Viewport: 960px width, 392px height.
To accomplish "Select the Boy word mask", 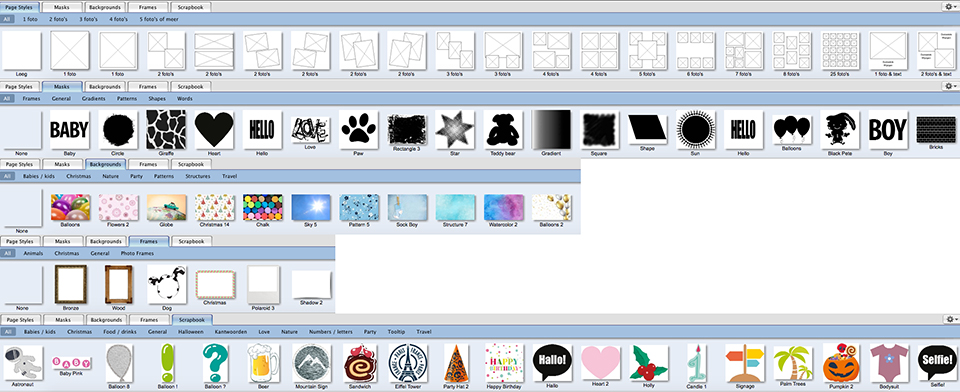I will pos(888,129).
